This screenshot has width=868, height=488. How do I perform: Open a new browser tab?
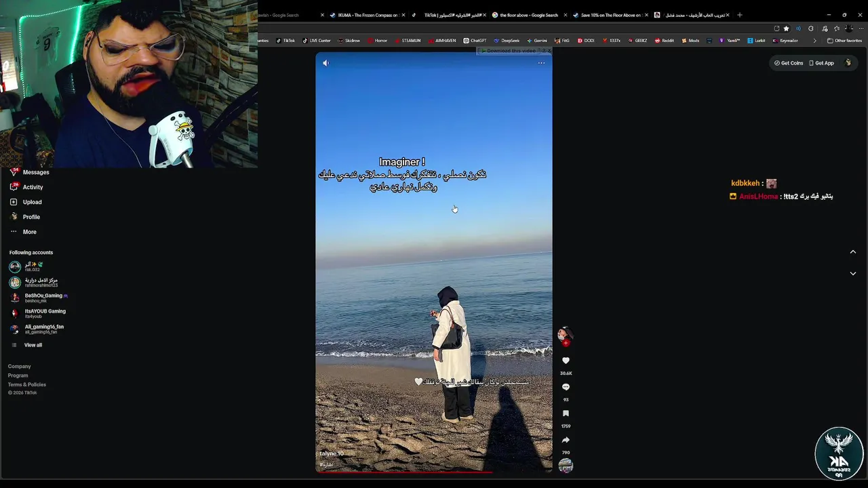740,15
